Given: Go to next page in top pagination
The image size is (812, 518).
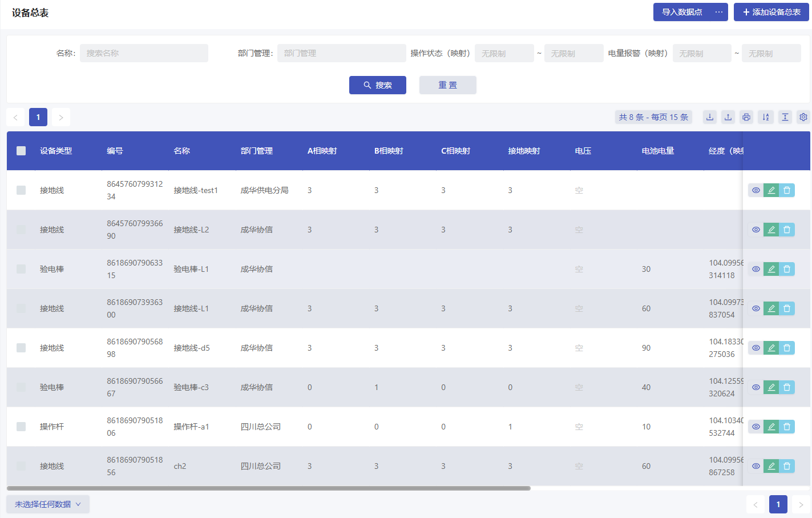Looking at the screenshot, I should coord(61,117).
